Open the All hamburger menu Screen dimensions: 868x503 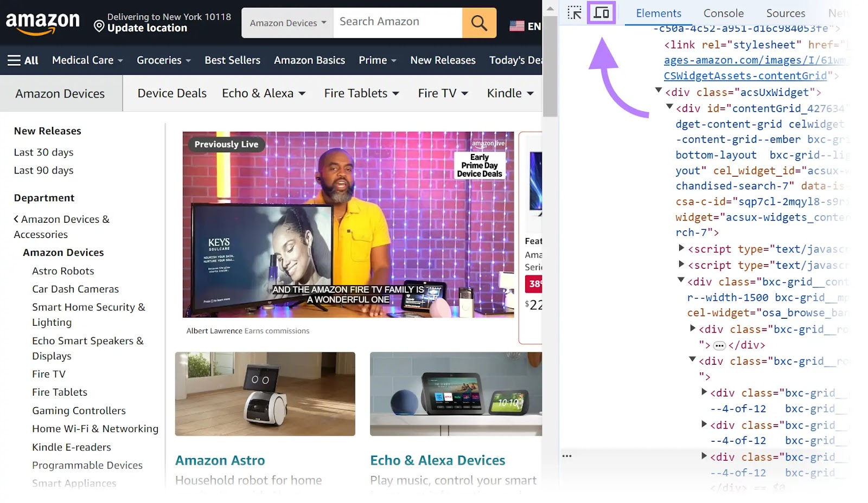[x=23, y=60]
